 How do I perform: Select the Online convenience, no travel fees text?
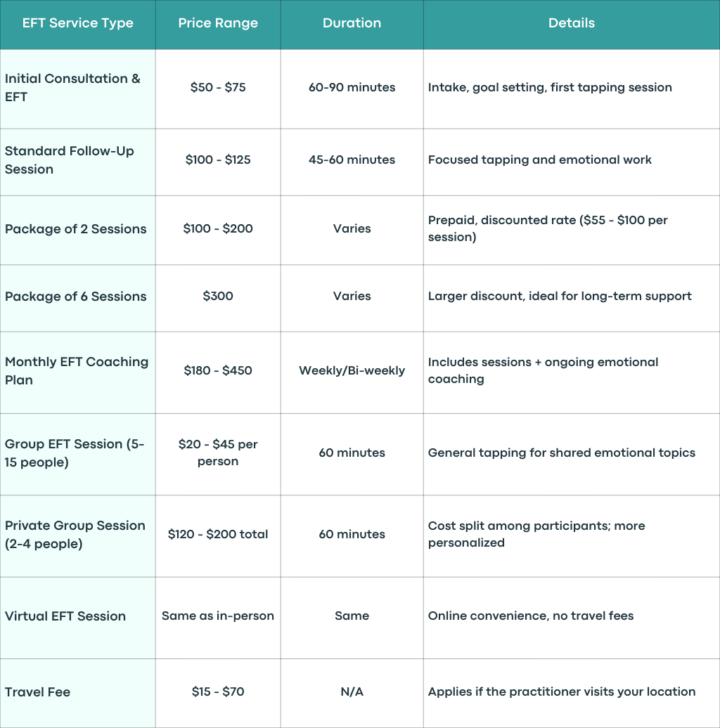(x=530, y=616)
